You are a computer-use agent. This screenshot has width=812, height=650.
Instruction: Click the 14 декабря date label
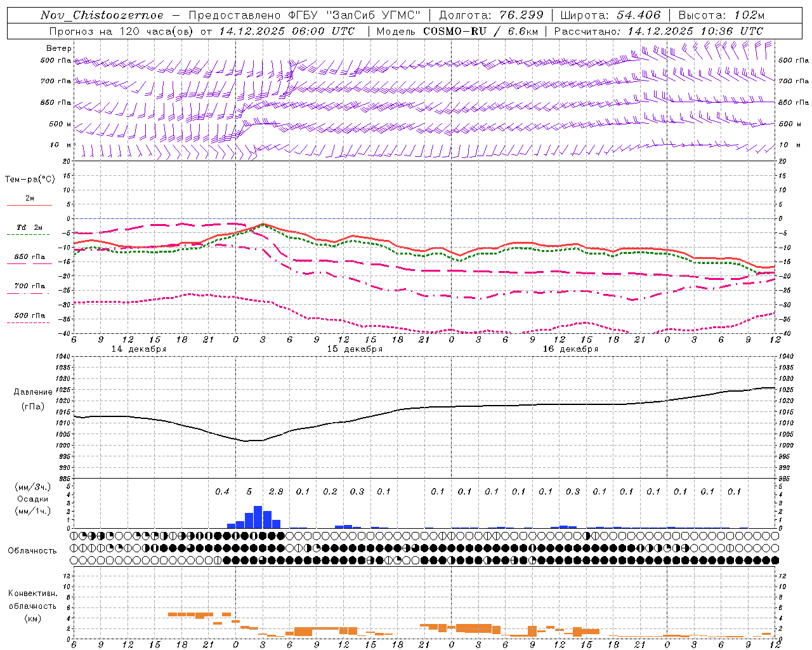[x=139, y=349]
